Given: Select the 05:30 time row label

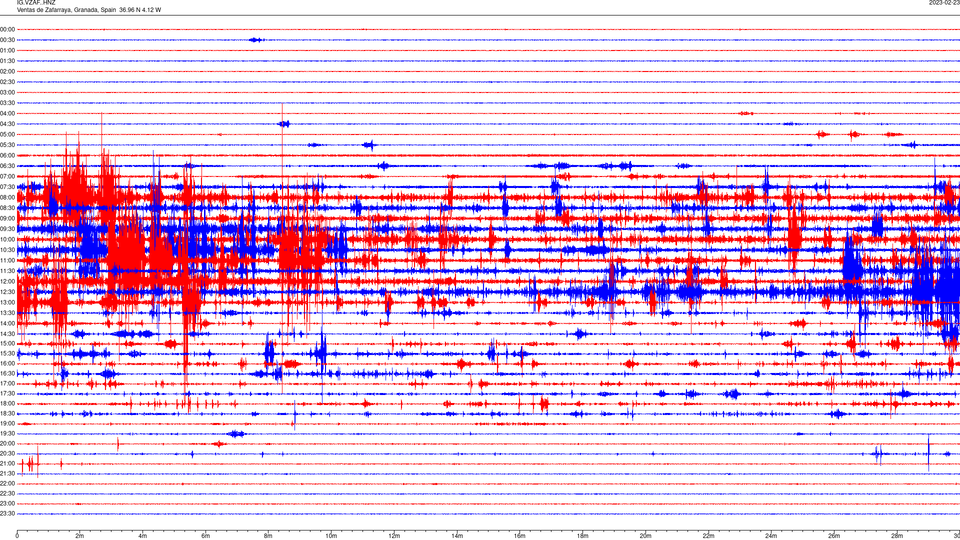Looking at the screenshot, I should point(7,145).
